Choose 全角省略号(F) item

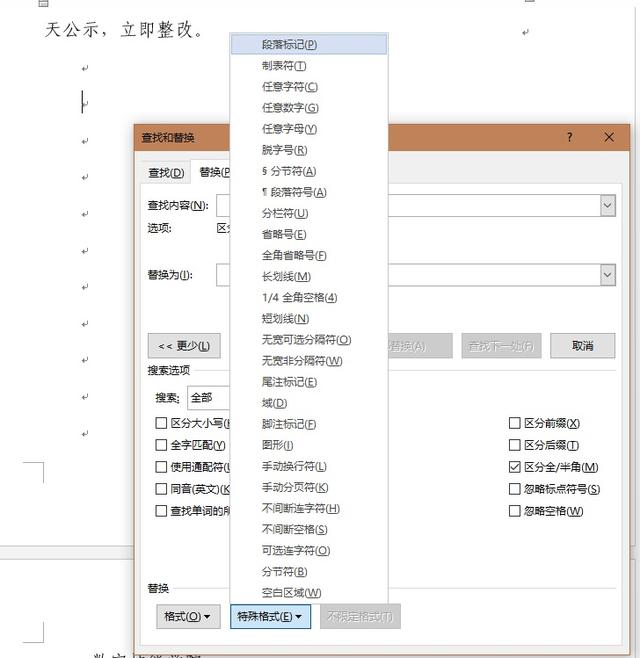click(309, 255)
